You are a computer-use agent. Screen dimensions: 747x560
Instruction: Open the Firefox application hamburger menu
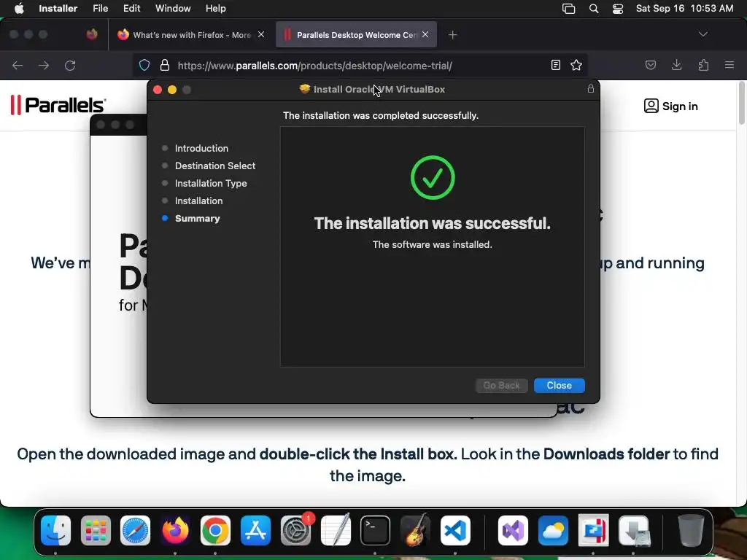point(729,65)
